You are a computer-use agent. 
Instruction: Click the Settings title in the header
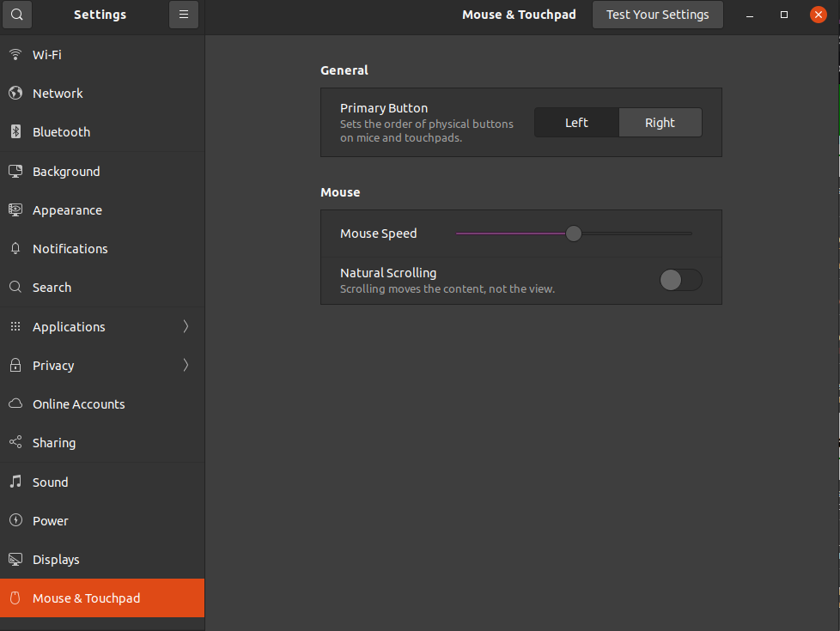coord(100,15)
